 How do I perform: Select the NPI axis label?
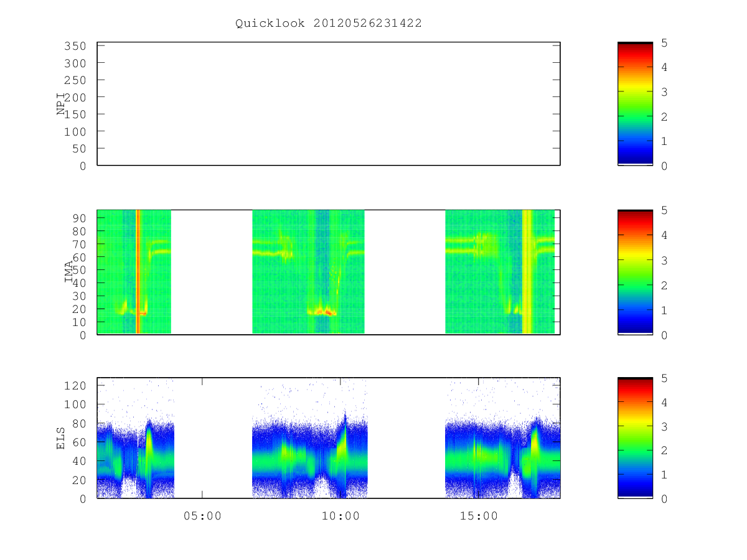pyautogui.click(x=61, y=104)
